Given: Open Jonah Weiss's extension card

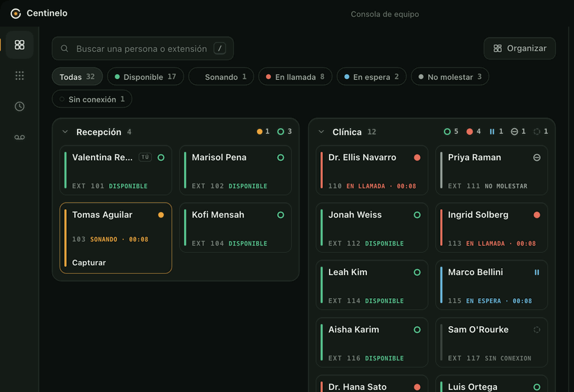Looking at the screenshot, I should [372, 227].
